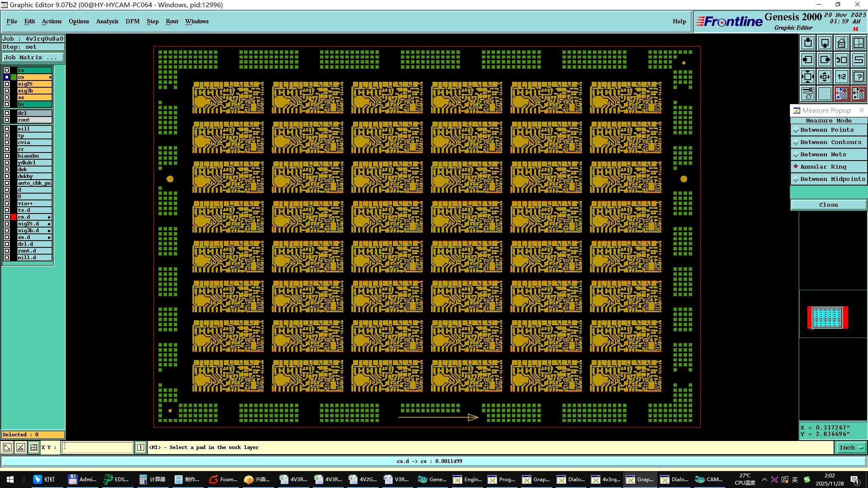
Task: Toggle the grid display icon
Action: click(824, 93)
